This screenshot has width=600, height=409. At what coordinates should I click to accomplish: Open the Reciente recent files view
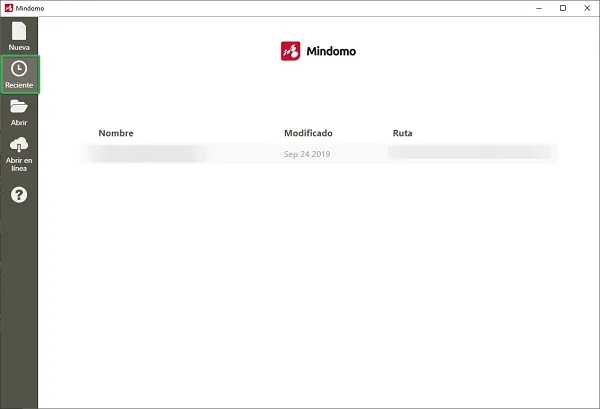tap(19, 75)
